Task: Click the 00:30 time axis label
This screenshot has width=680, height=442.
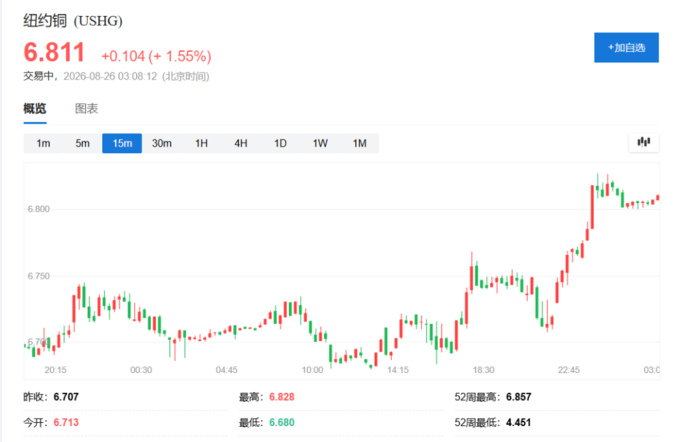Action: click(141, 370)
